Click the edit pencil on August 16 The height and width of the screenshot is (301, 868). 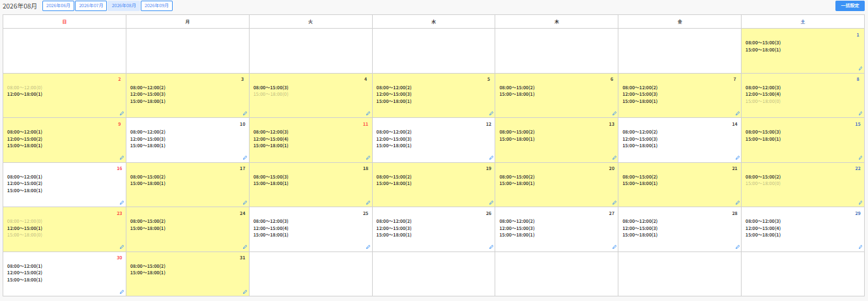[122, 202]
